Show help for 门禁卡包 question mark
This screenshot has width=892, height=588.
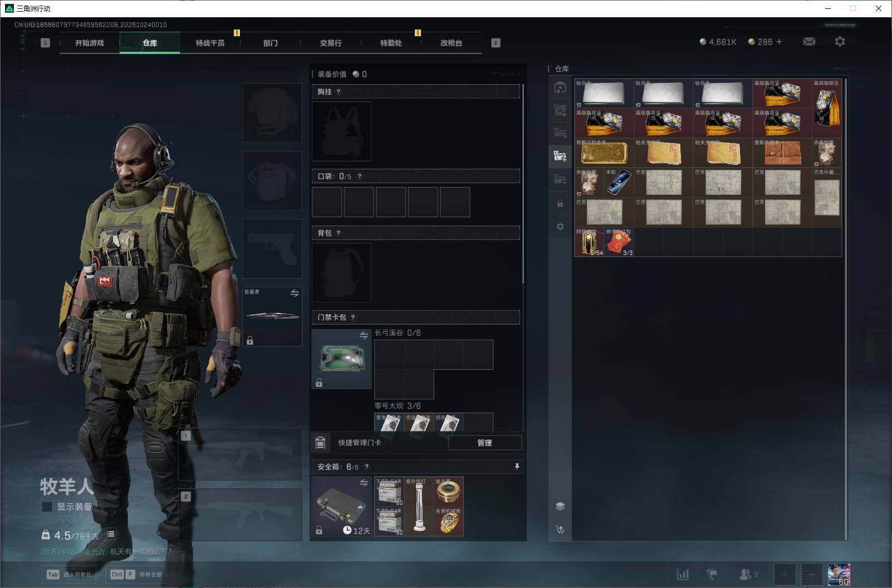(353, 317)
